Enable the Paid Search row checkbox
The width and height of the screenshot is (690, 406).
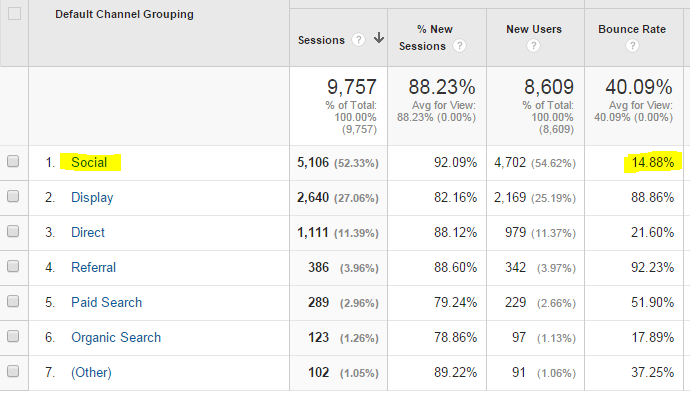[13, 302]
